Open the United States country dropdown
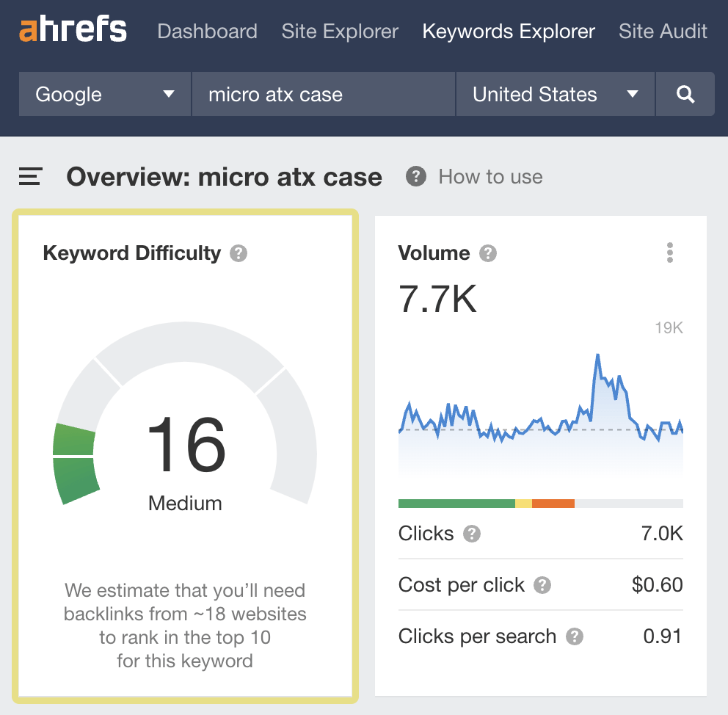Image resolution: width=728 pixels, height=715 pixels. click(554, 94)
